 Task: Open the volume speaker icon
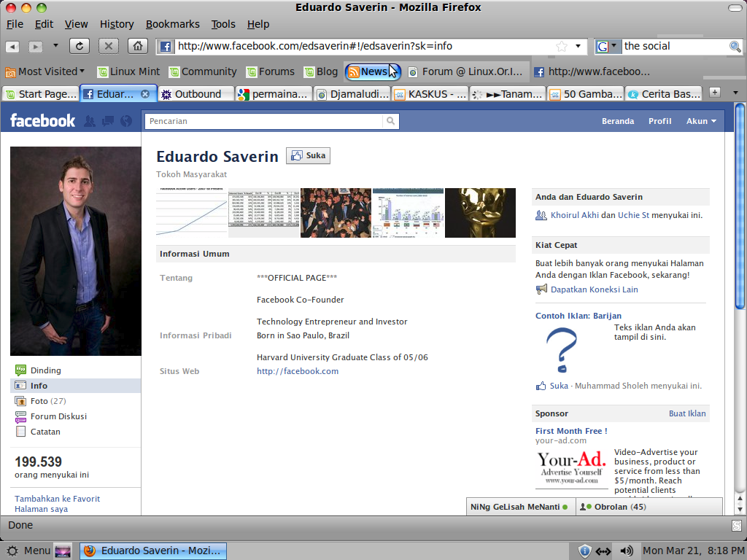627,551
